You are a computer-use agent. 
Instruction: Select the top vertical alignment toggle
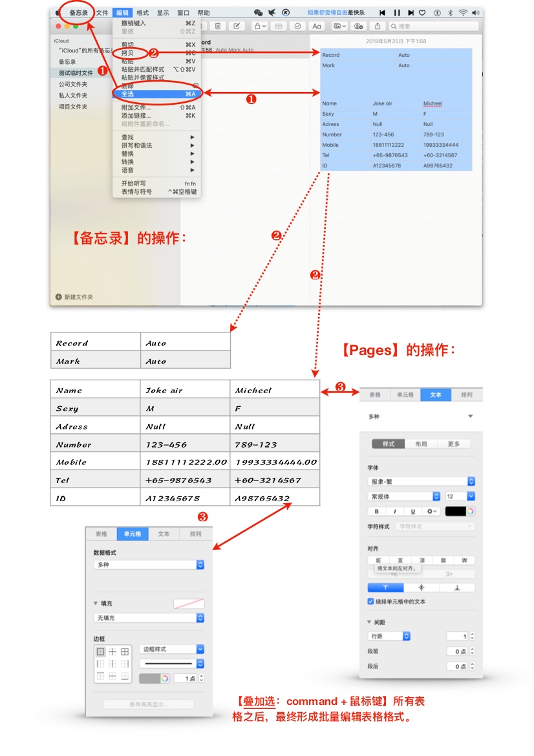[x=385, y=587]
